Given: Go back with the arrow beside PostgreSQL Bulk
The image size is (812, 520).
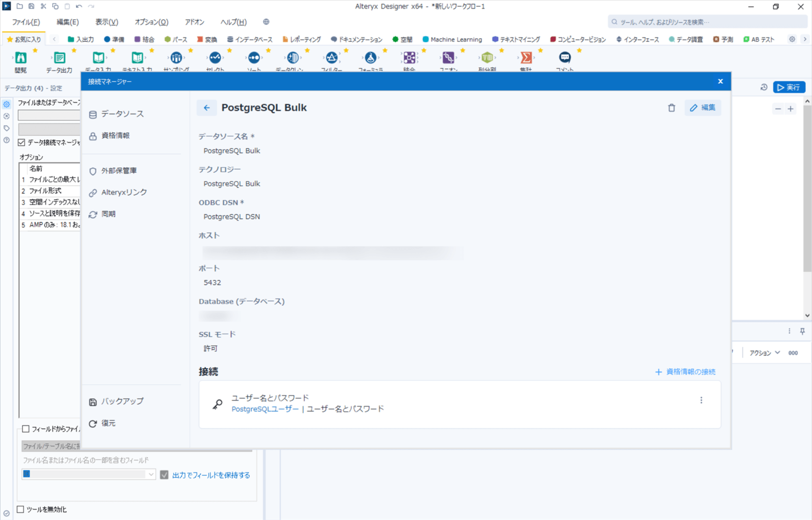Looking at the screenshot, I should point(207,108).
